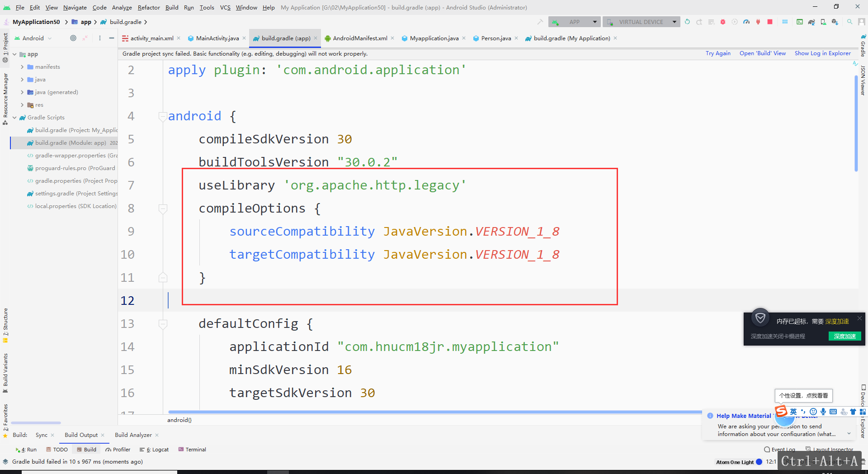Screen dimensions: 868x474
Task: Fold the defaultConfig block at line 13
Action: pyautogui.click(x=163, y=324)
